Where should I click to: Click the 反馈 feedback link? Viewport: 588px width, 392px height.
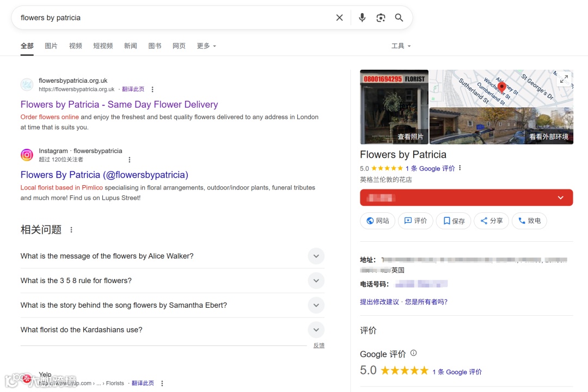point(319,346)
